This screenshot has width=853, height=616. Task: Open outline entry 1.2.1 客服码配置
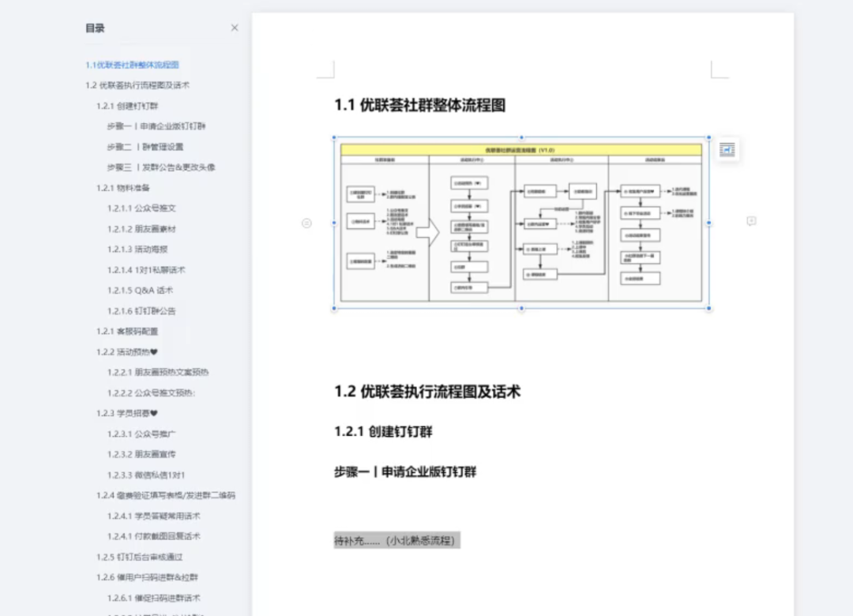click(x=127, y=332)
